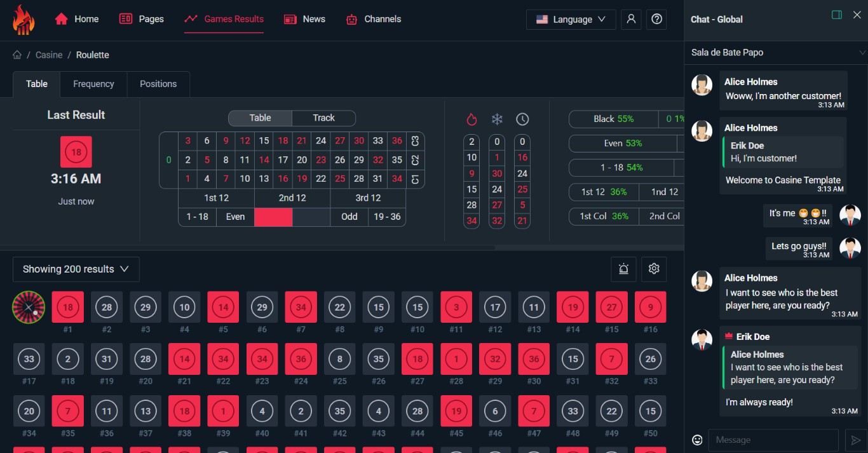Click the green 0 on the roulette table
Viewport: 868px width, 453px height.
[x=168, y=160]
